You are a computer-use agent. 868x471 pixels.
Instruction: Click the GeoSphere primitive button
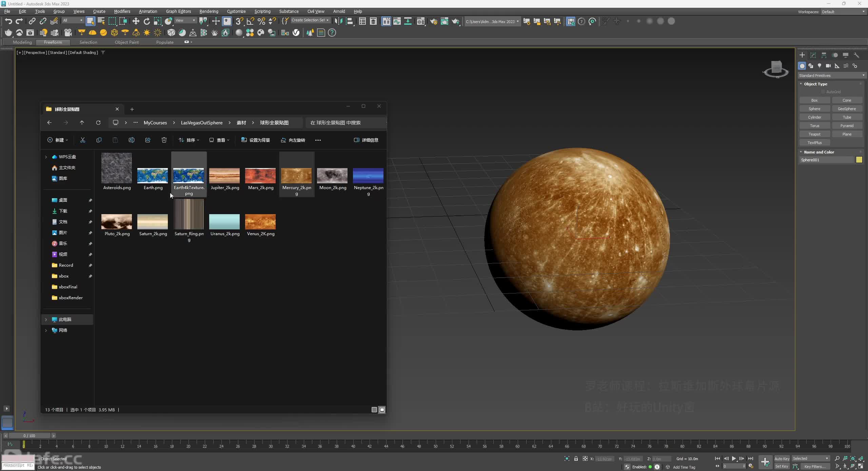[x=847, y=109]
